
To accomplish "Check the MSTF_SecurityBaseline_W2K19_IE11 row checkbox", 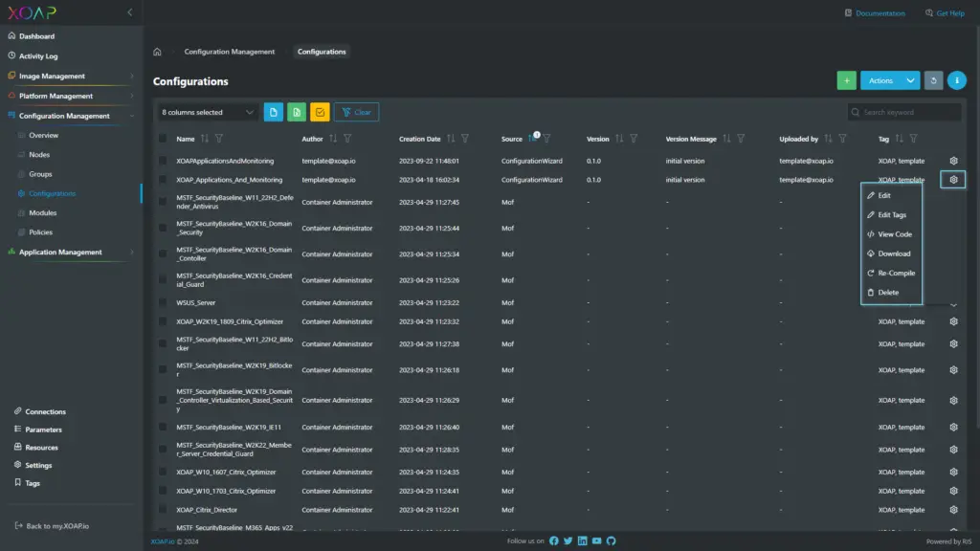I will click(x=163, y=428).
